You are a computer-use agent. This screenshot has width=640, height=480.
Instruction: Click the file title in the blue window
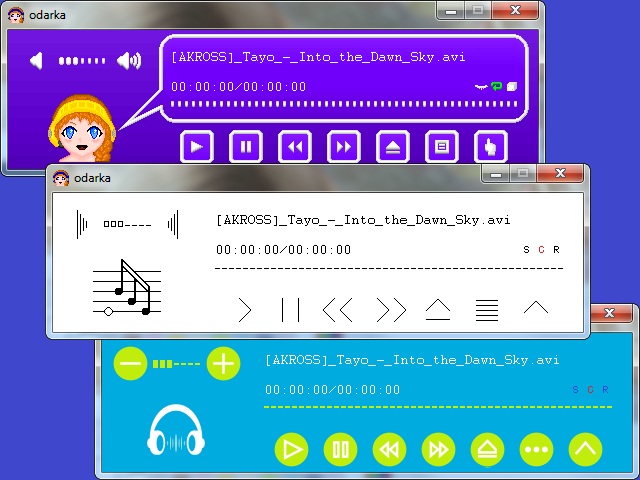pos(412,360)
